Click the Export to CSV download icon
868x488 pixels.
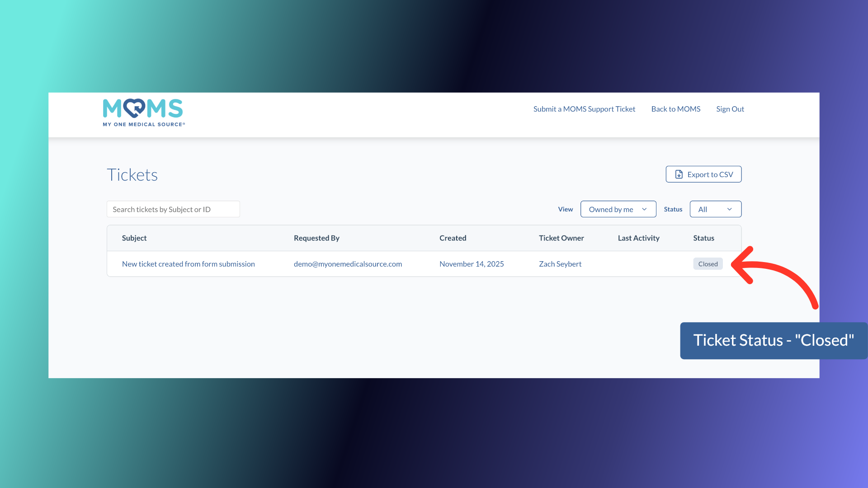coord(679,174)
